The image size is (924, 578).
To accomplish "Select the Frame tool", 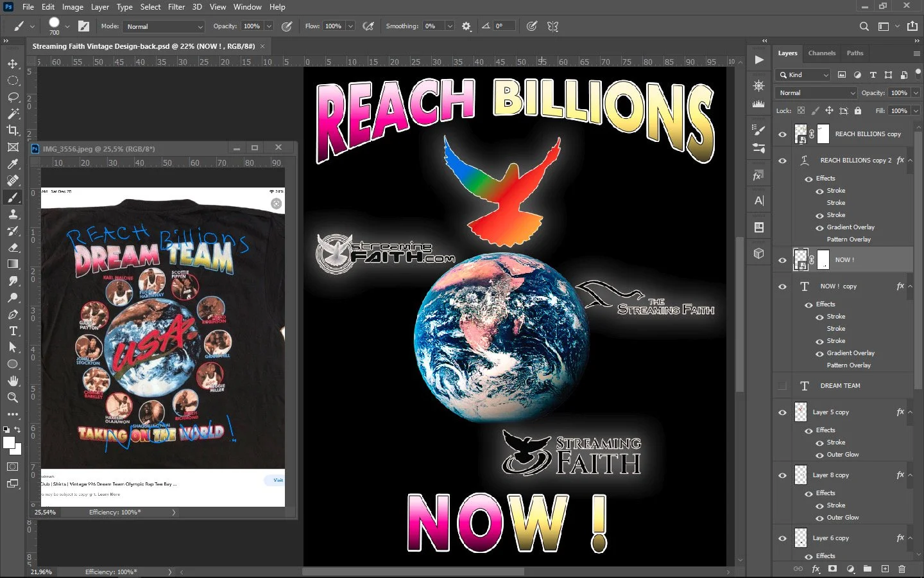I will click(x=13, y=147).
